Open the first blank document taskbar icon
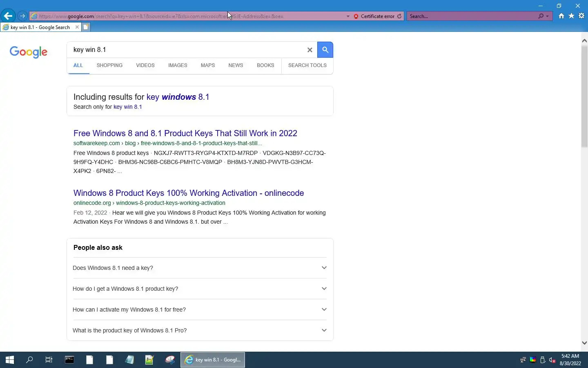The width and height of the screenshot is (588, 368). coord(89,360)
